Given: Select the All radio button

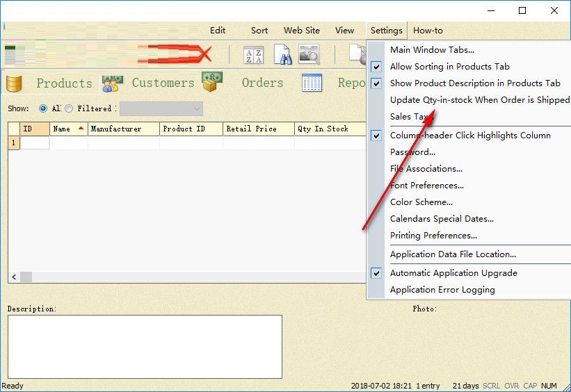Looking at the screenshot, I should coord(43,108).
